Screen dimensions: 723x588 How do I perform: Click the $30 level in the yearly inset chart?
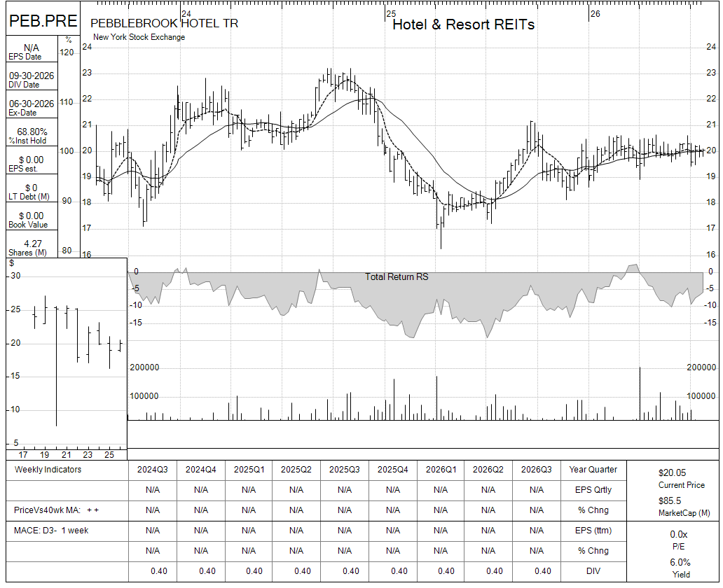[15, 276]
